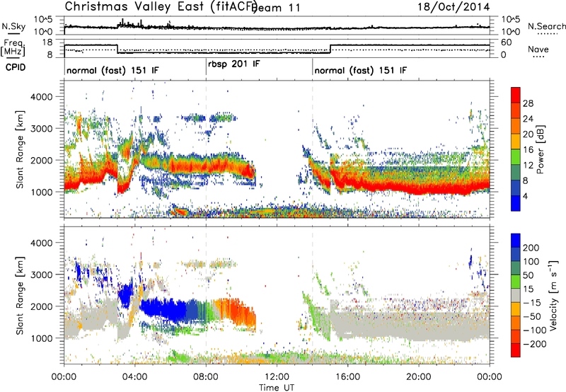This screenshot has height=392, width=566.
Task: Click the "Time UT" axis title
Action: 277,387
